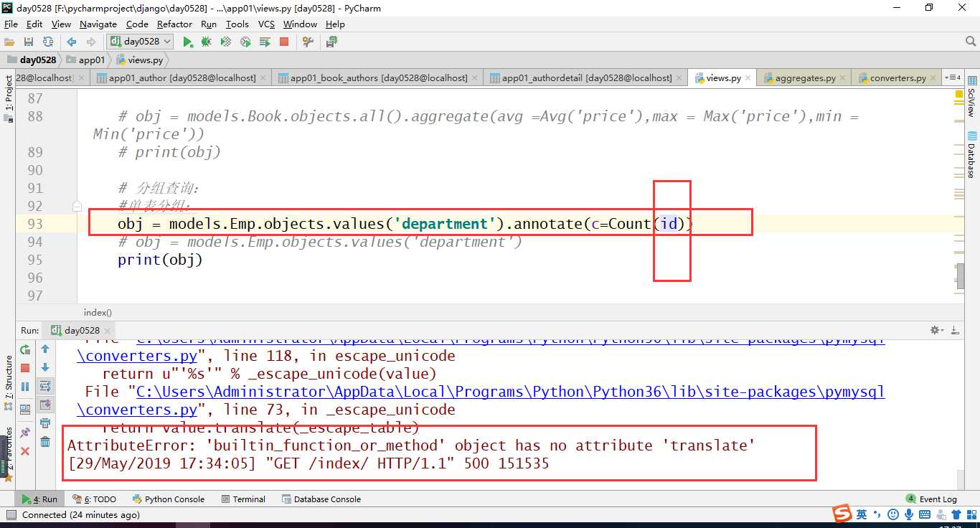The height and width of the screenshot is (528, 980).
Task: Rerun day0528 in the Run panel
Action: click(x=25, y=349)
